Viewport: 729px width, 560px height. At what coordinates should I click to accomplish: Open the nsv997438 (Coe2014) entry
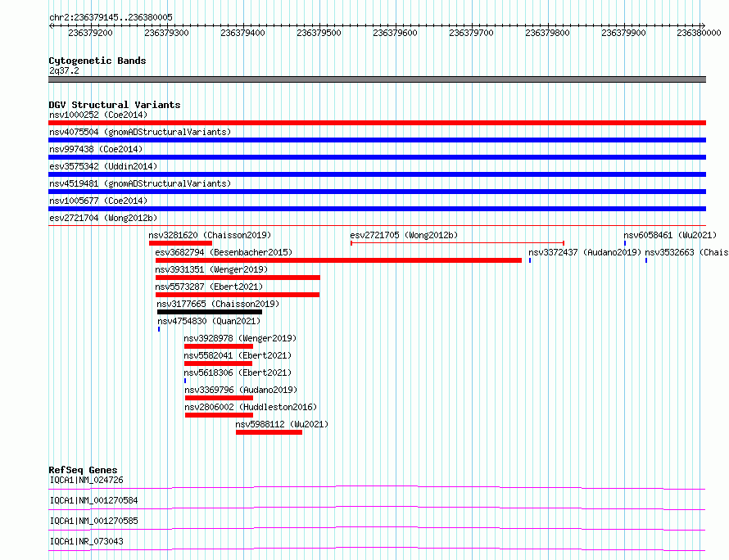[x=96, y=149]
